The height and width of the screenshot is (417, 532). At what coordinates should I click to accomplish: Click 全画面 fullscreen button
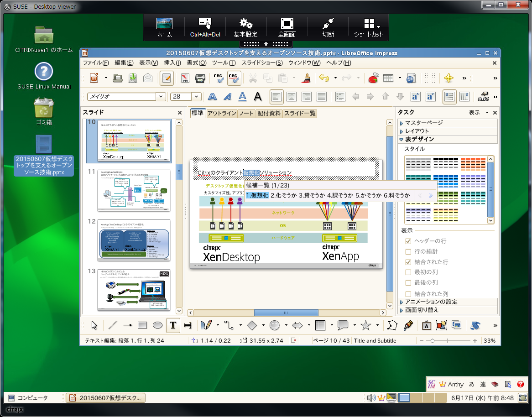(287, 27)
